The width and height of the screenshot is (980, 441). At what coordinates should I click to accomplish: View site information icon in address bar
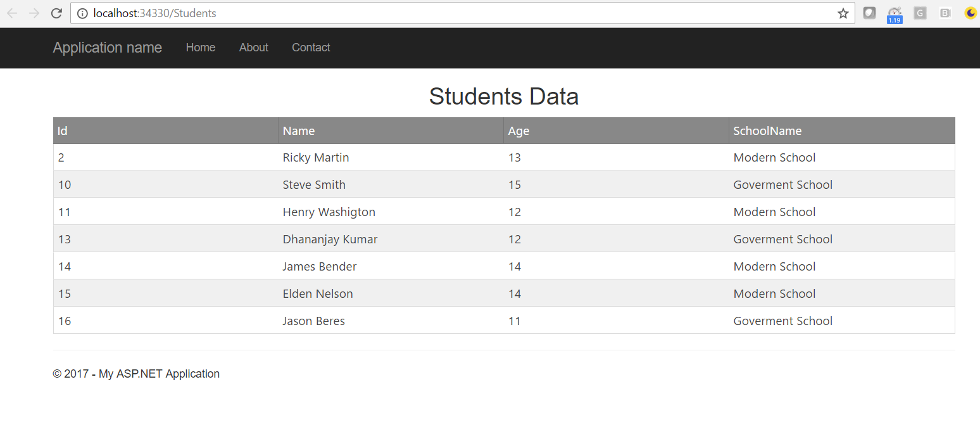[x=83, y=13]
